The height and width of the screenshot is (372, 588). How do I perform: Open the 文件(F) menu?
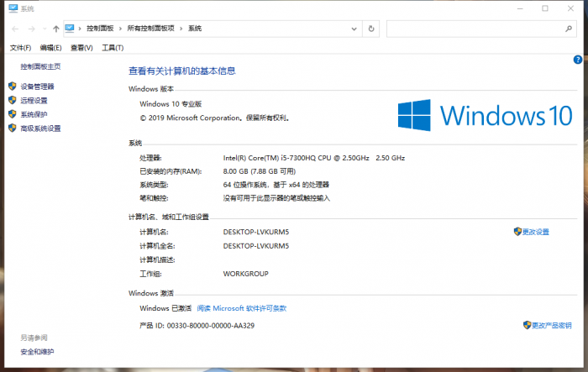point(20,48)
